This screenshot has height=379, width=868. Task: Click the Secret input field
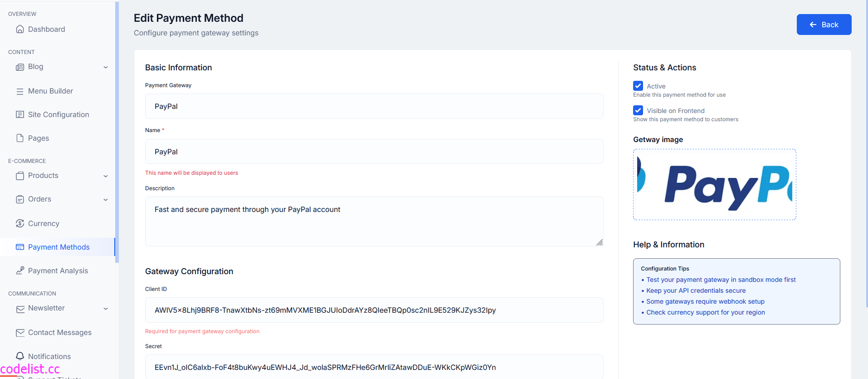point(374,367)
